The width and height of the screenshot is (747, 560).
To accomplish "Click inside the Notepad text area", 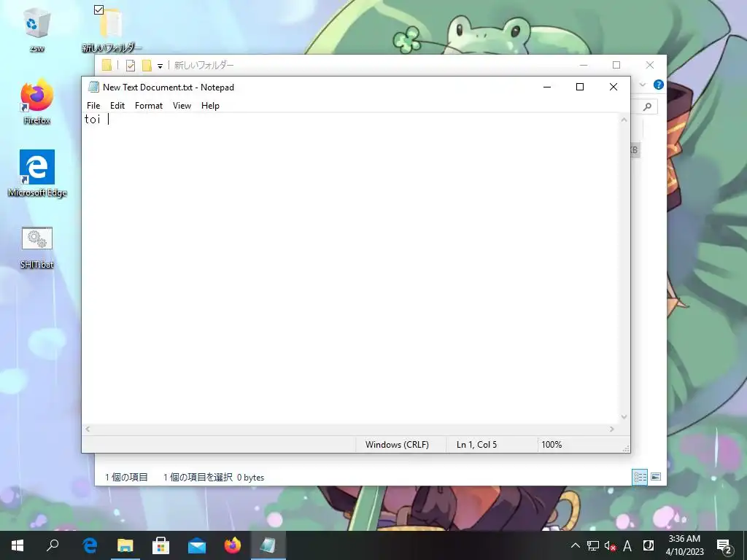I will click(351, 268).
